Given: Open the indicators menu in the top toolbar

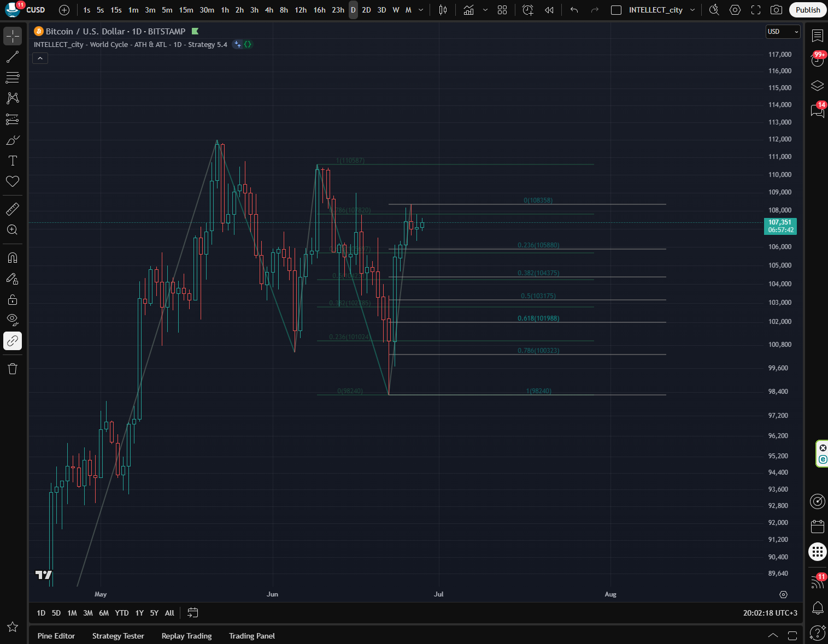Looking at the screenshot, I should 468,10.
